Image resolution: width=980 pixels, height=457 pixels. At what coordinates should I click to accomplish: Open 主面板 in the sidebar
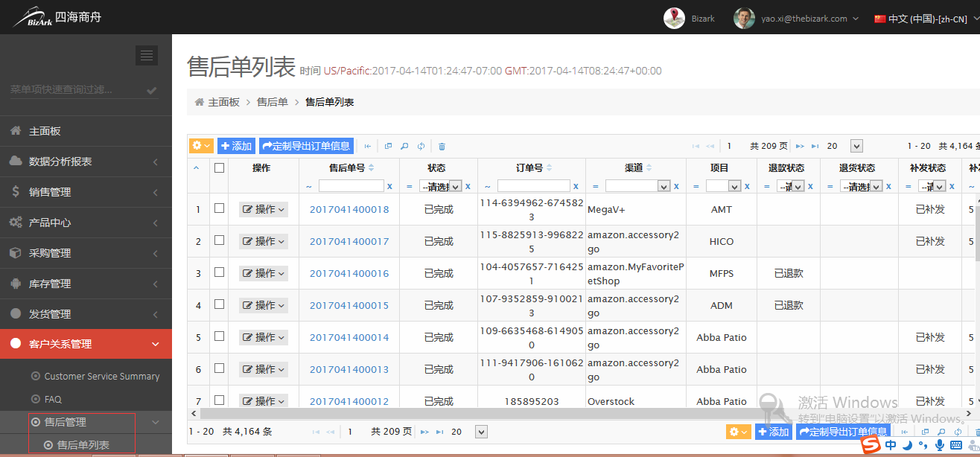click(86, 131)
